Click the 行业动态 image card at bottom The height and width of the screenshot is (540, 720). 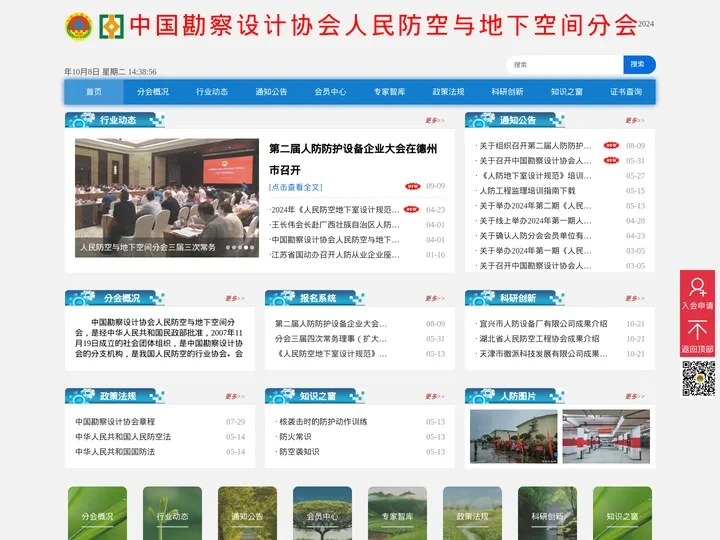tap(172, 513)
